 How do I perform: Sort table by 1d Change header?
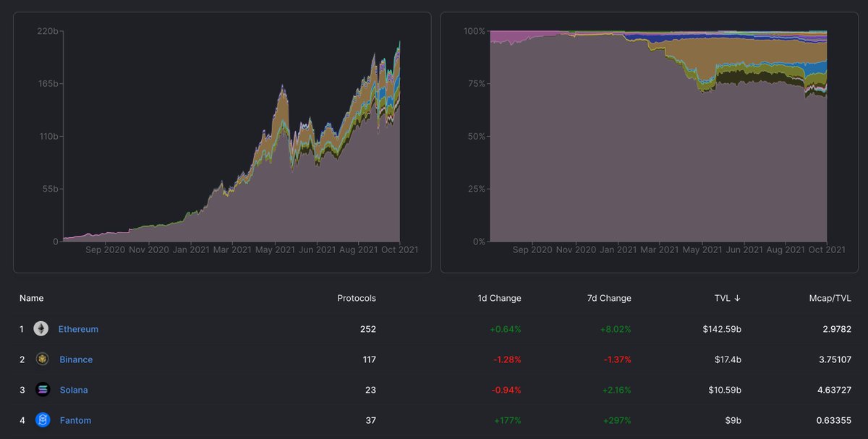click(500, 298)
